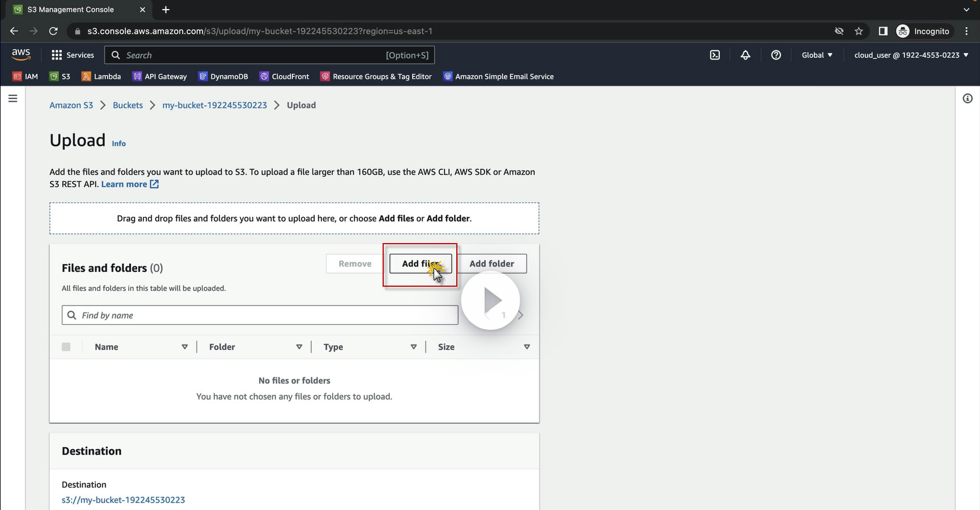Open the Services grid menu

tap(73, 55)
